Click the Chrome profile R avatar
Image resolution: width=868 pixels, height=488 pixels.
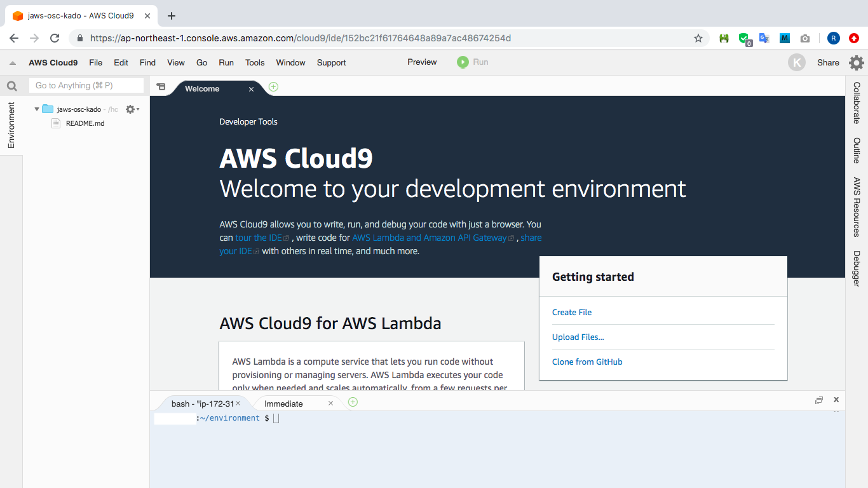coord(834,38)
